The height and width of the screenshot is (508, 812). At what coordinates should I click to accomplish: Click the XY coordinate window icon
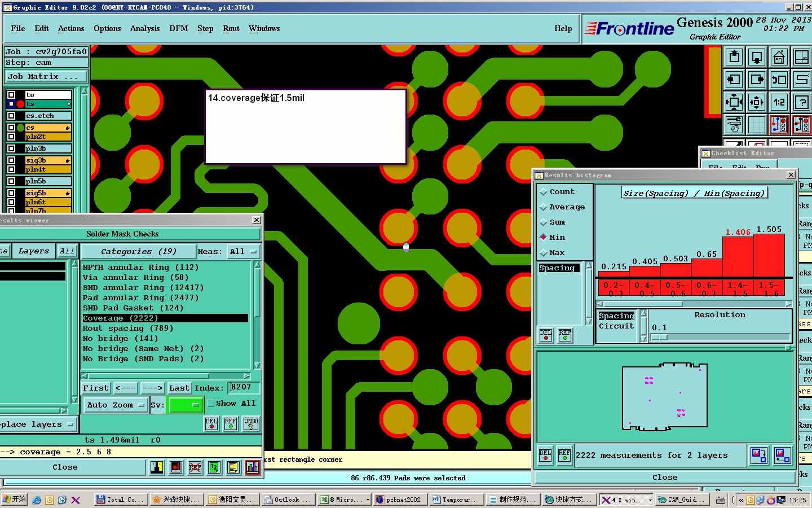pos(802,57)
